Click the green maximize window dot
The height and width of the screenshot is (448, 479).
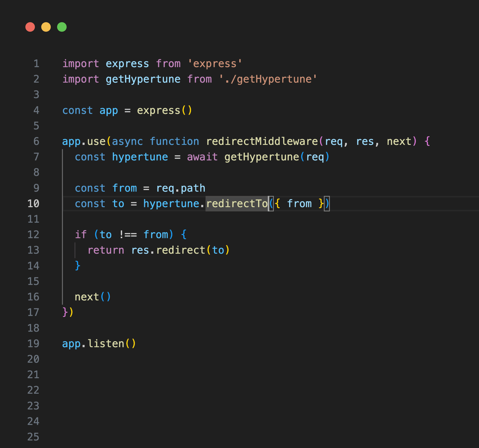(62, 27)
